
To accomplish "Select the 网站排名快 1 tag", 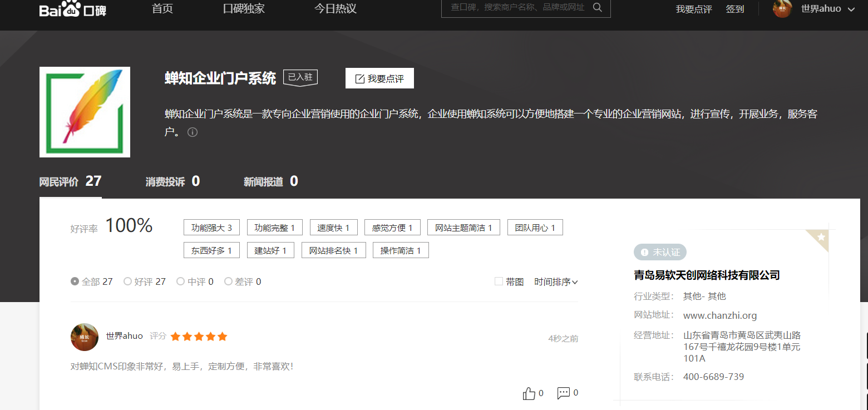I will [x=333, y=250].
